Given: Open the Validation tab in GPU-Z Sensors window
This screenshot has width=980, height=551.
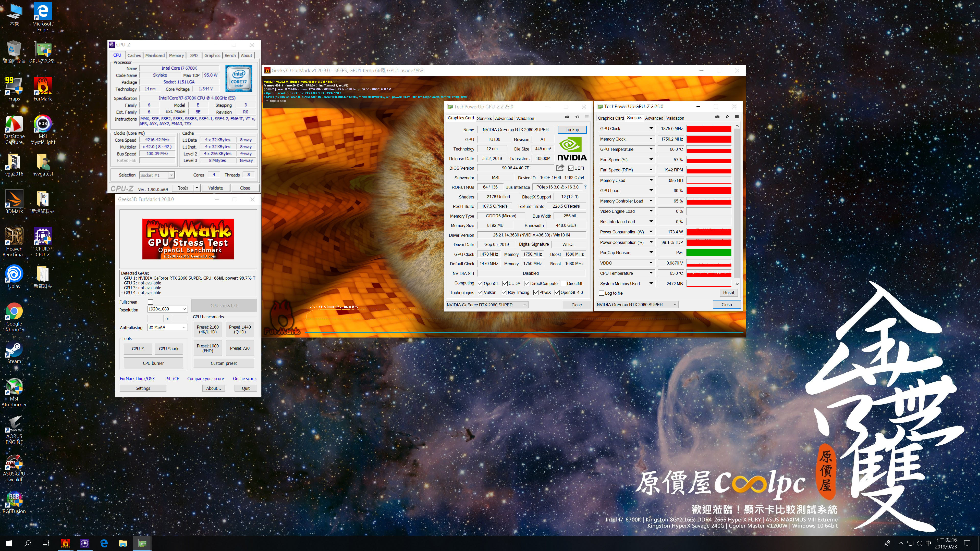Looking at the screenshot, I should click(x=675, y=118).
